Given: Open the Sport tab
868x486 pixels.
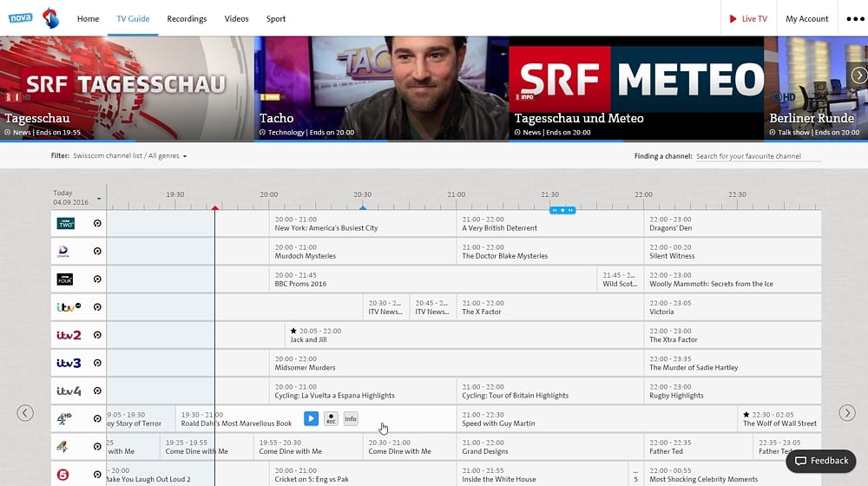Looking at the screenshot, I should click(x=276, y=19).
